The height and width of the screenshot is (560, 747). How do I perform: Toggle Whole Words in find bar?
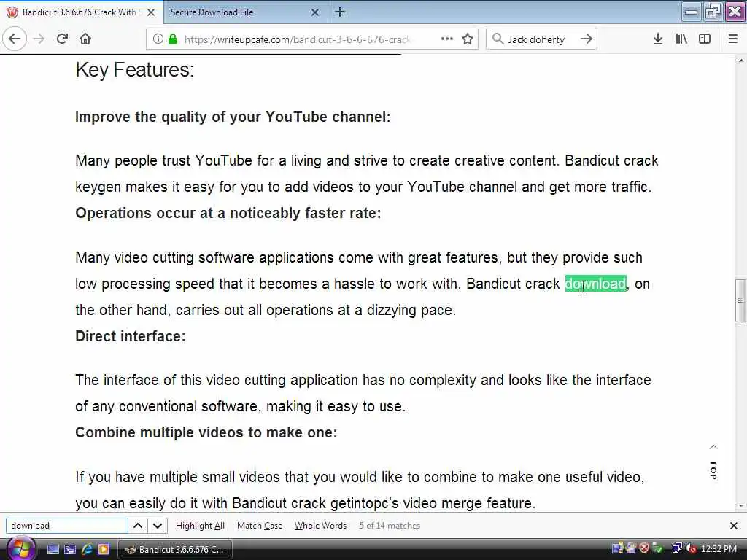pyautogui.click(x=320, y=526)
